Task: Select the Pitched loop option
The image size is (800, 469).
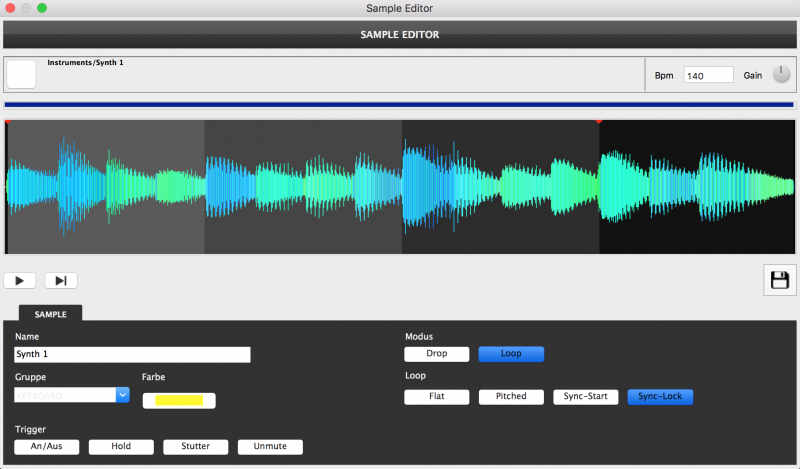Action: 510,397
